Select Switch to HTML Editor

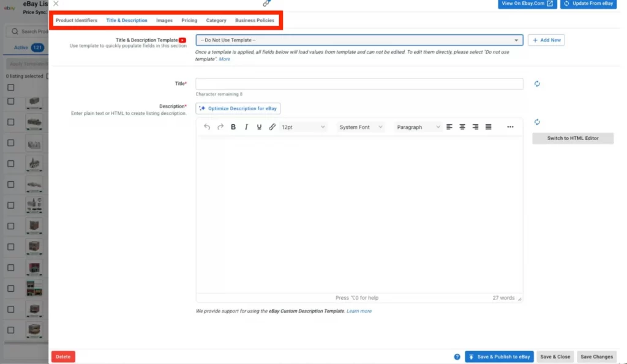click(573, 138)
